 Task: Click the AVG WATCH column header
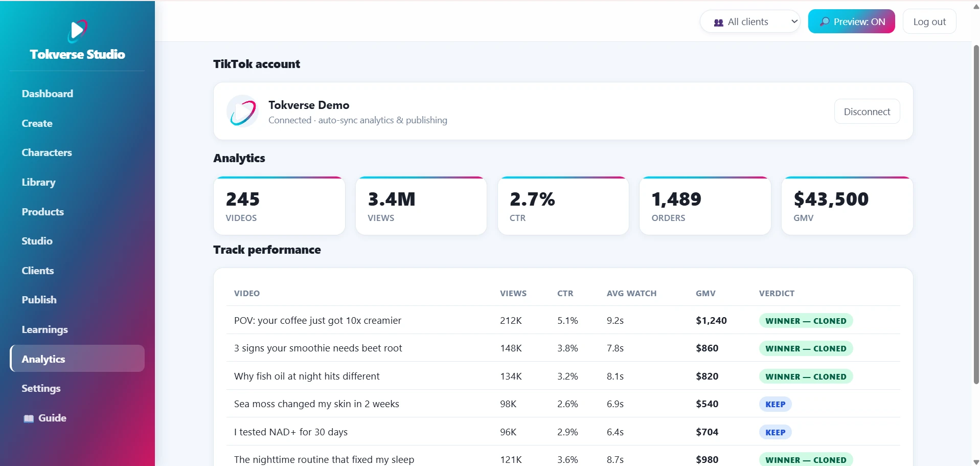[631, 294]
